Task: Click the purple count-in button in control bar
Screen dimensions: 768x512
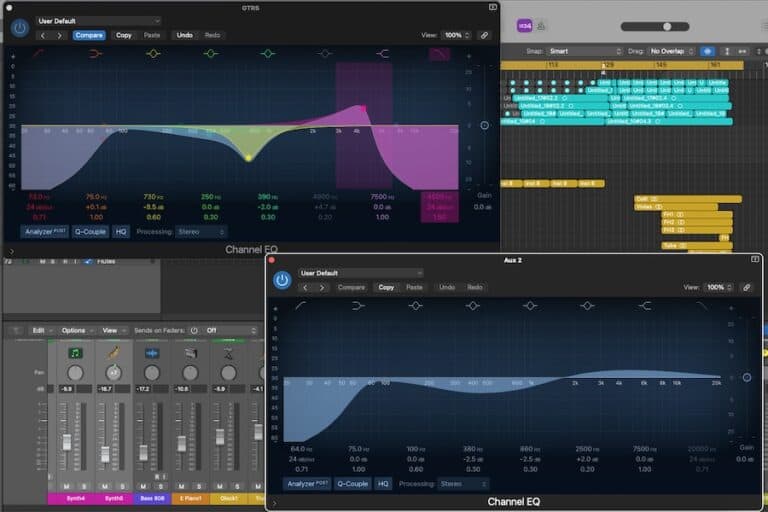Action: pos(525,25)
